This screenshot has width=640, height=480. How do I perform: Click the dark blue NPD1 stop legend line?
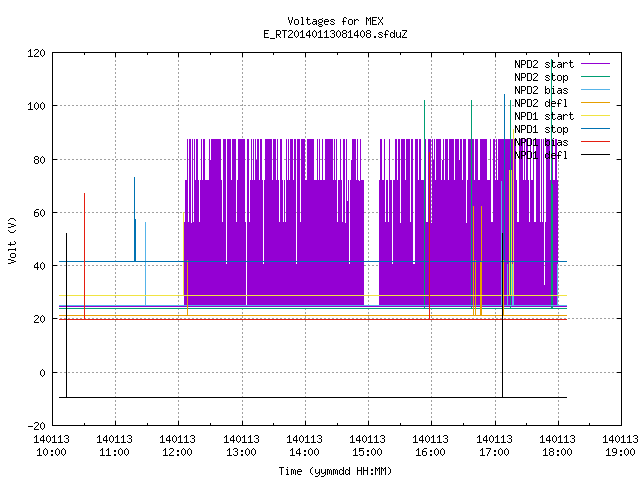pyautogui.click(x=596, y=129)
